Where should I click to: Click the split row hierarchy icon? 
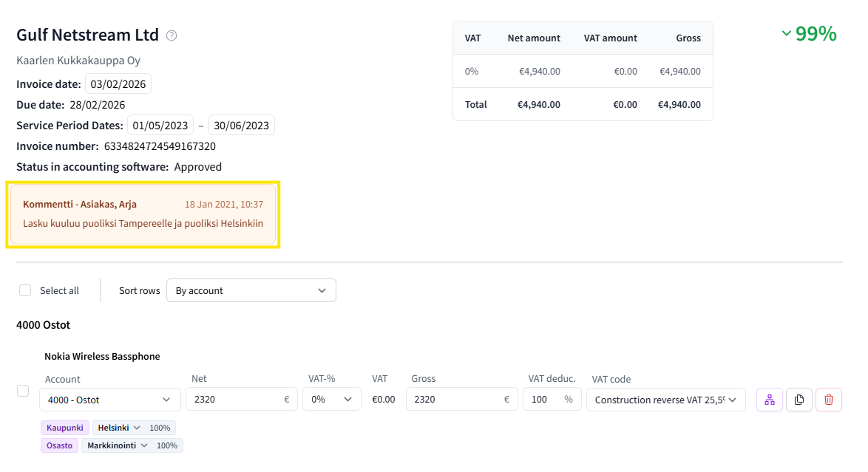pyautogui.click(x=770, y=400)
